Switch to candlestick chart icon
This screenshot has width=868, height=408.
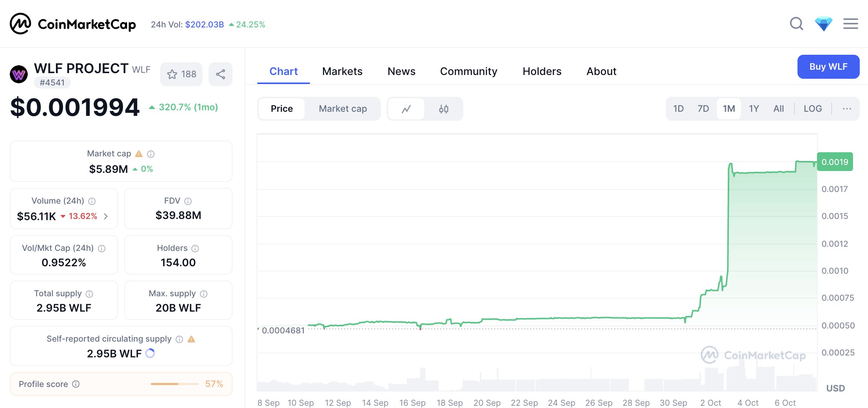[443, 109]
